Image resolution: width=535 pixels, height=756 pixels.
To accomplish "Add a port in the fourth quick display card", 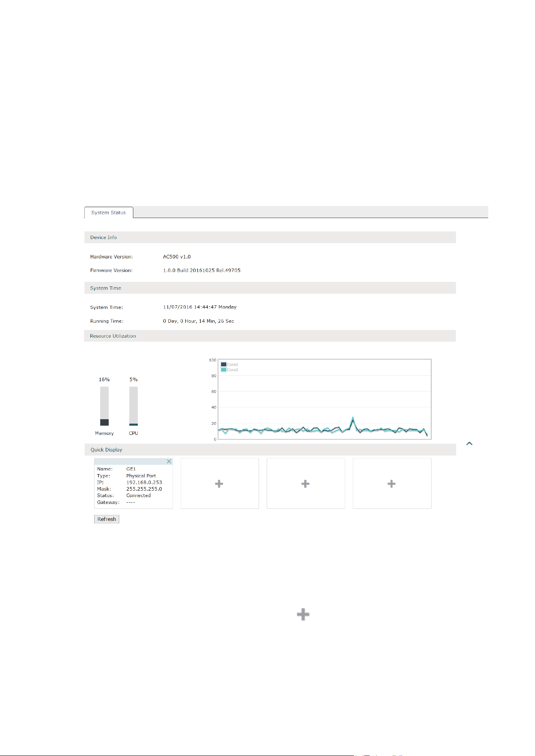I will point(392,484).
